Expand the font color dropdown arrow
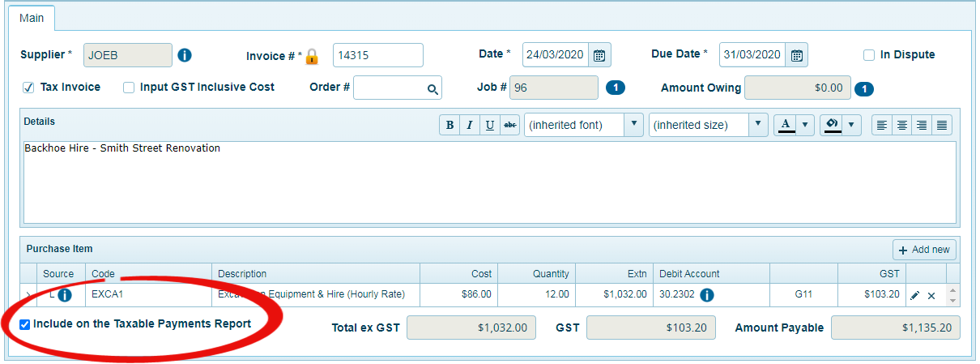The image size is (980, 364). (805, 125)
